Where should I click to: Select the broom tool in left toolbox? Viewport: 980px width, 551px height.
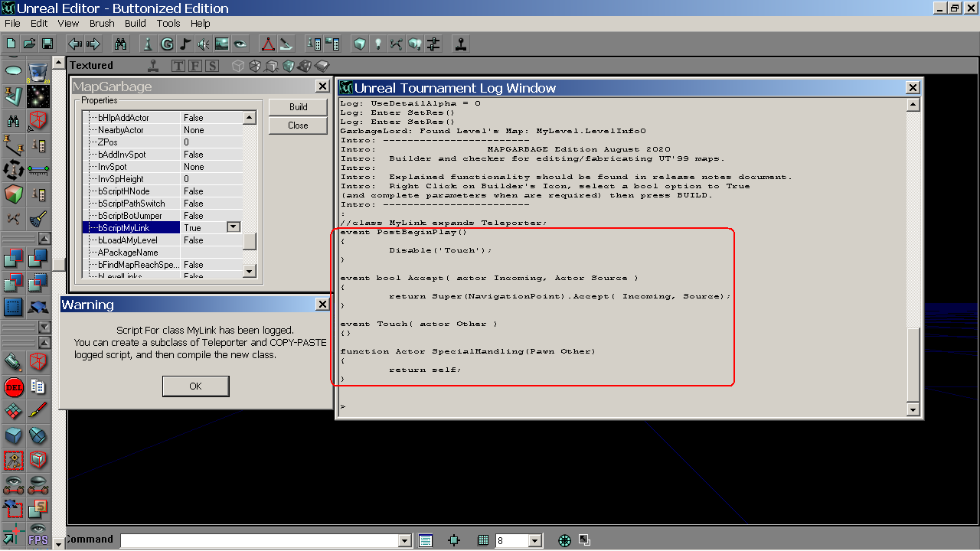click(x=38, y=219)
